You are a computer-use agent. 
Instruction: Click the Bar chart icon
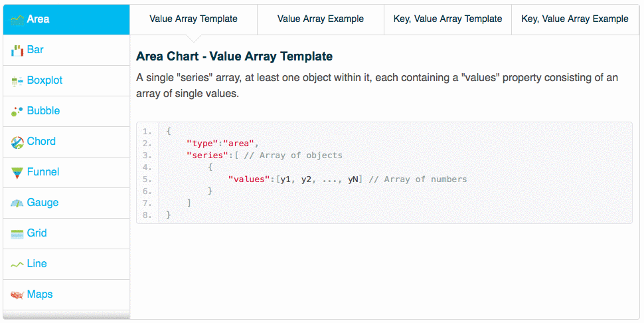click(17, 50)
